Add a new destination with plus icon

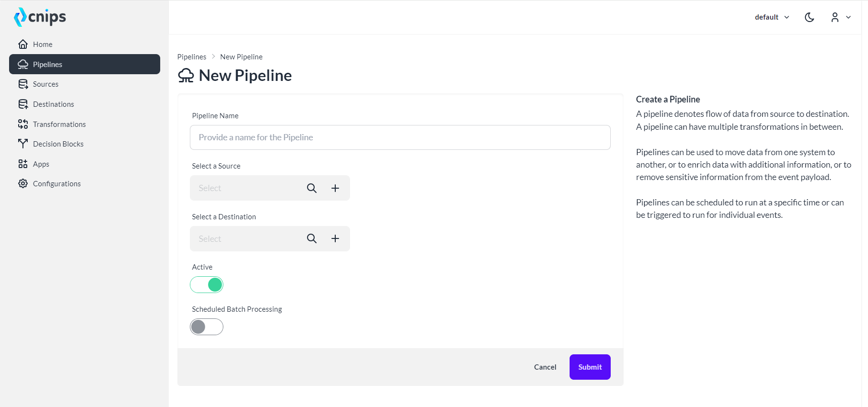[x=335, y=238]
